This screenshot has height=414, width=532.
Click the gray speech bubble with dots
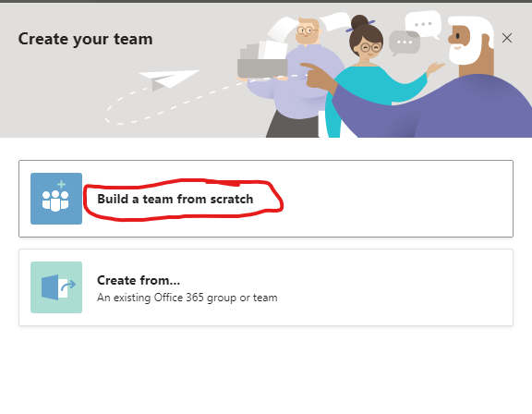(405, 43)
